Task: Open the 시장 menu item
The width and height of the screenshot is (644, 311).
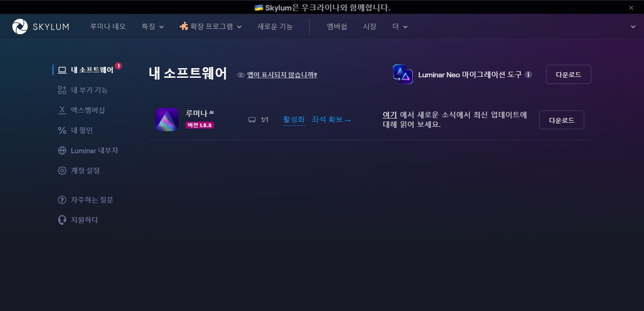Action: [x=370, y=27]
